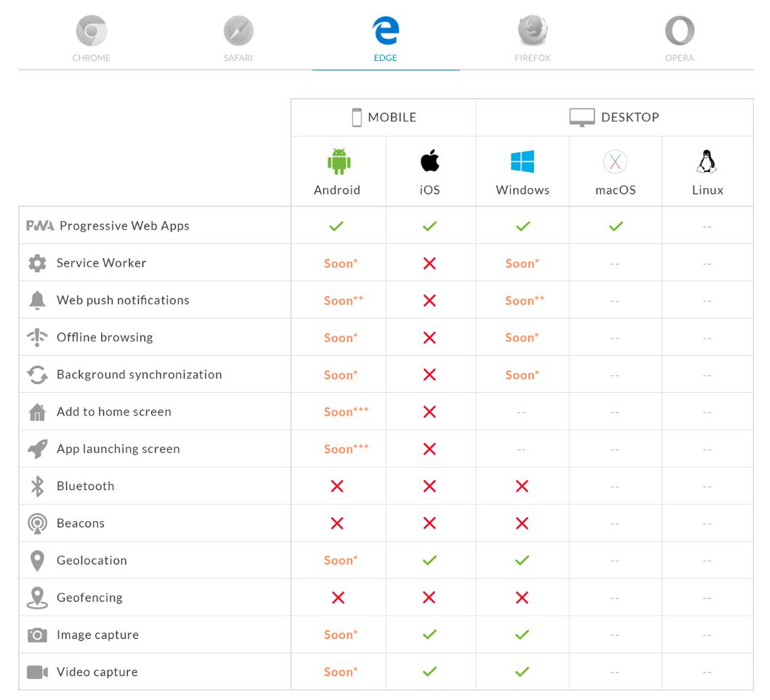Screen dimensions: 770x700
Task: Click the green check for Geolocation on iOS
Action: (x=430, y=560)
